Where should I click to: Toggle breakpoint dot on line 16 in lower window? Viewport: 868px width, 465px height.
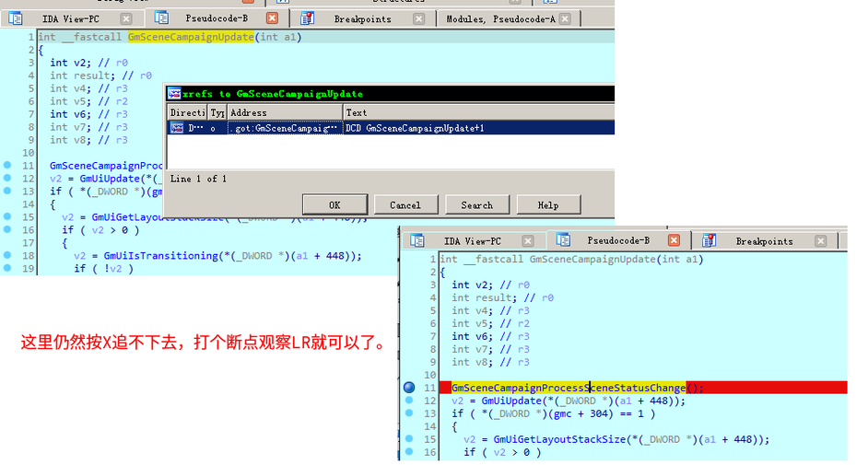(409, 452)
